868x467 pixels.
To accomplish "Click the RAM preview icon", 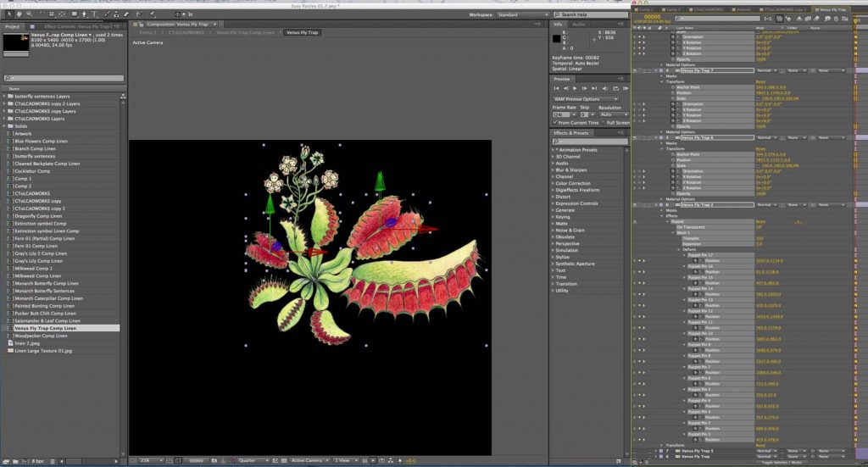I will pos(626,88).
